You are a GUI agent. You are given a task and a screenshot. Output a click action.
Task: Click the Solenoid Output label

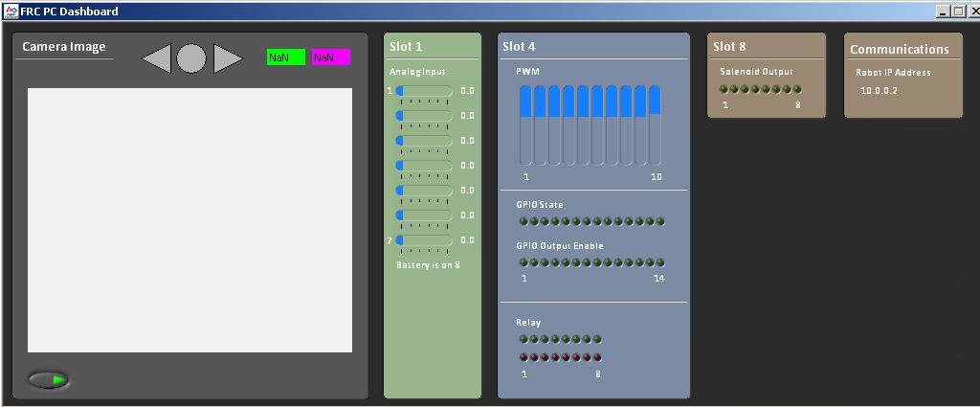756,72
